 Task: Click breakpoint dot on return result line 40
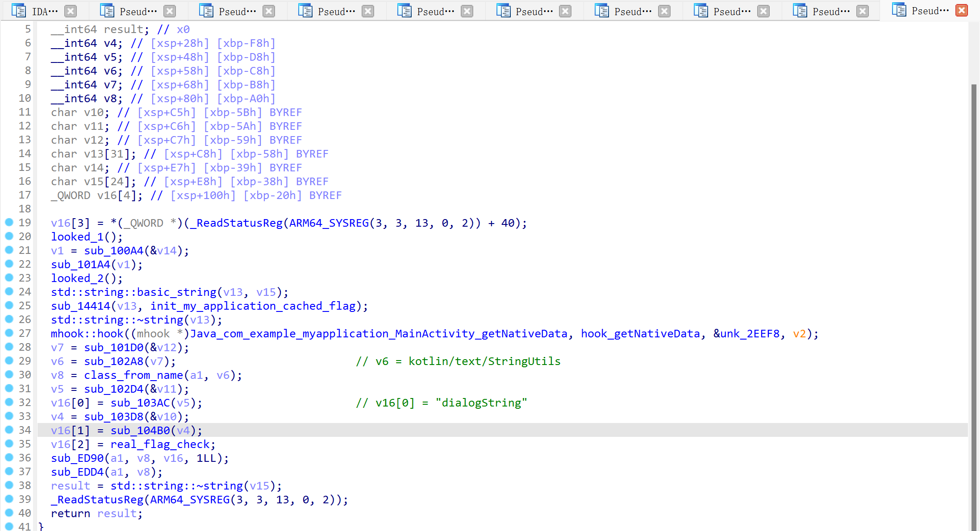coord(9,513)
